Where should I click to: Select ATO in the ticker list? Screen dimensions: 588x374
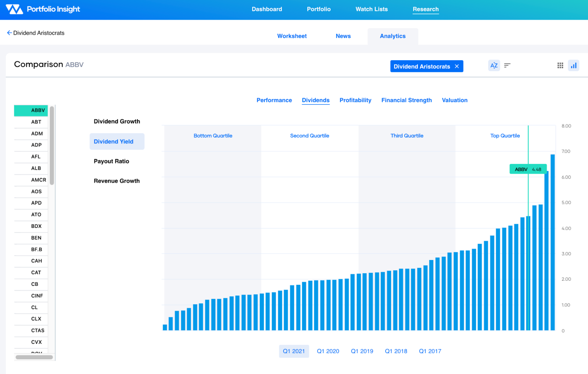(x=31, y=215)
